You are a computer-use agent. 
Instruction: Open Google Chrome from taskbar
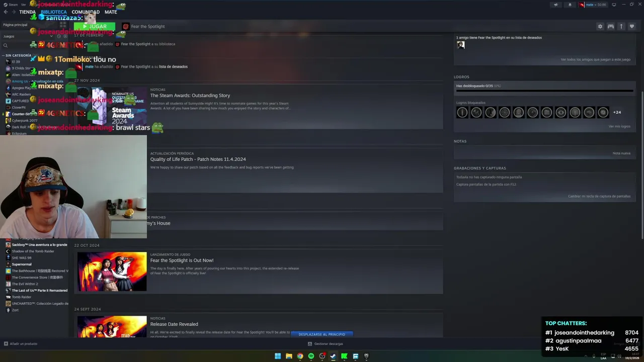point(300,356)
